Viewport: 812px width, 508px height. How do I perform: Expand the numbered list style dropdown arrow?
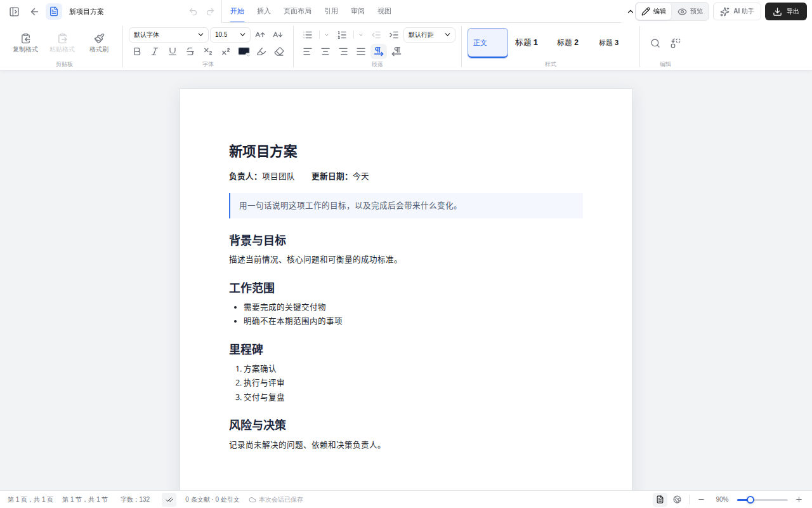point(361,35)
